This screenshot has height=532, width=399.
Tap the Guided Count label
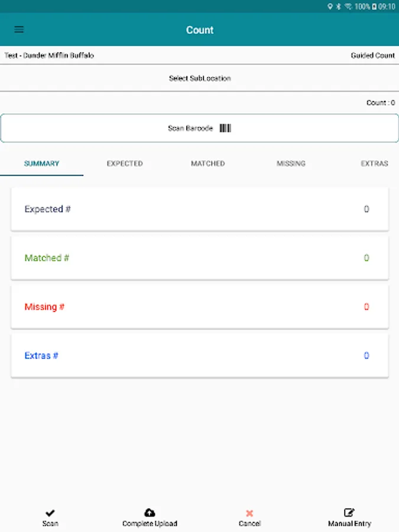tap(372, 56)
